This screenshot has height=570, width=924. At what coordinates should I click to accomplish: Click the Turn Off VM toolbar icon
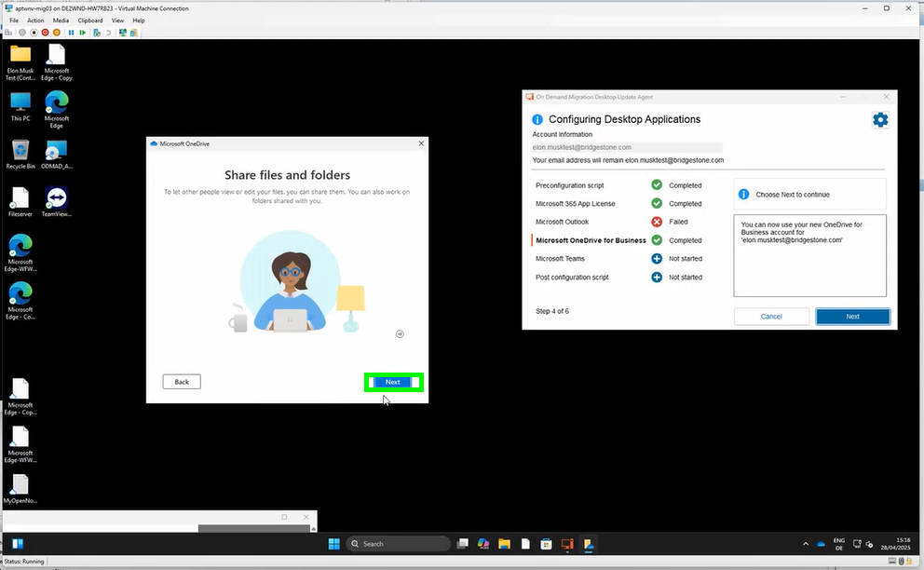point(34,33)
